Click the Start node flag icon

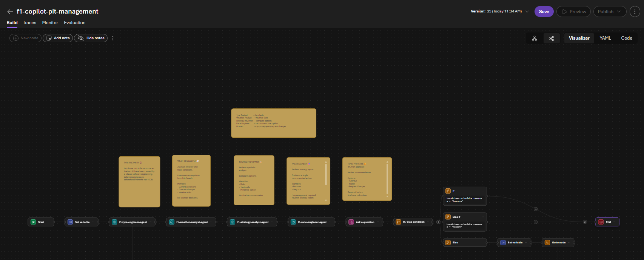tap(33, 222)
